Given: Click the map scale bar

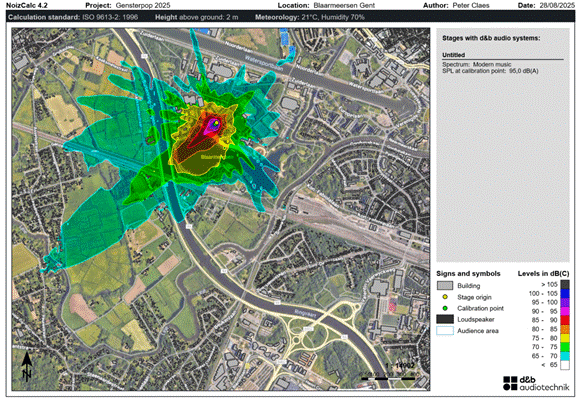Looking at the screenshot, I should (x=388, y=378).
